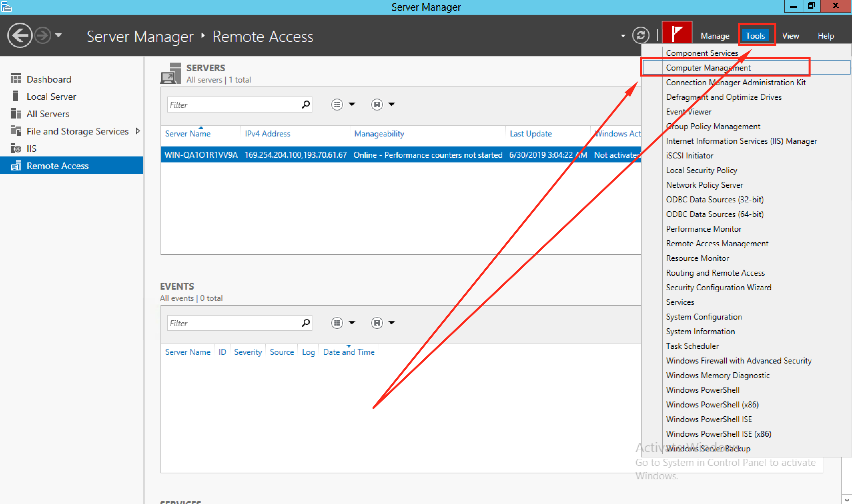
Task: Open Local Security Policy
Action: [x=701, y=170]
